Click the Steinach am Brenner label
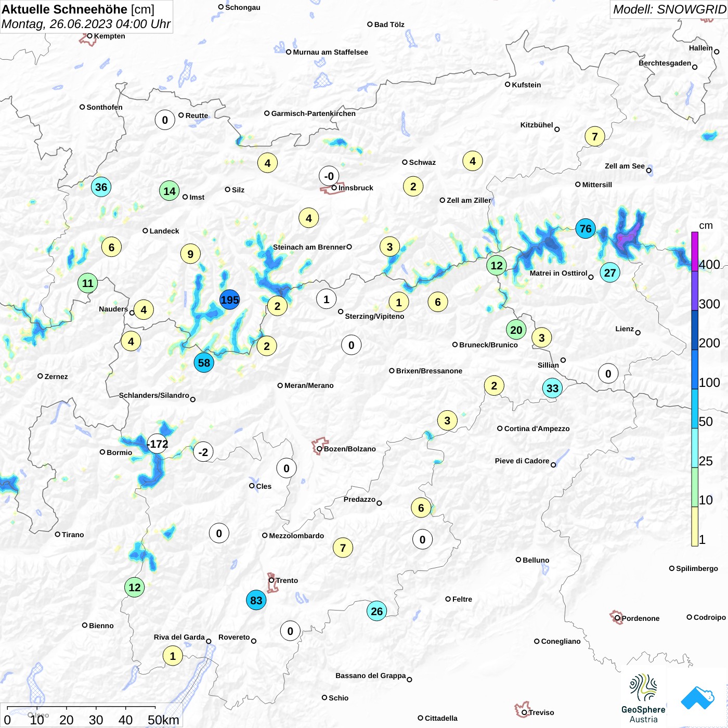The width and height of the screenshot is (728, 728). click(x=309, y=247)
